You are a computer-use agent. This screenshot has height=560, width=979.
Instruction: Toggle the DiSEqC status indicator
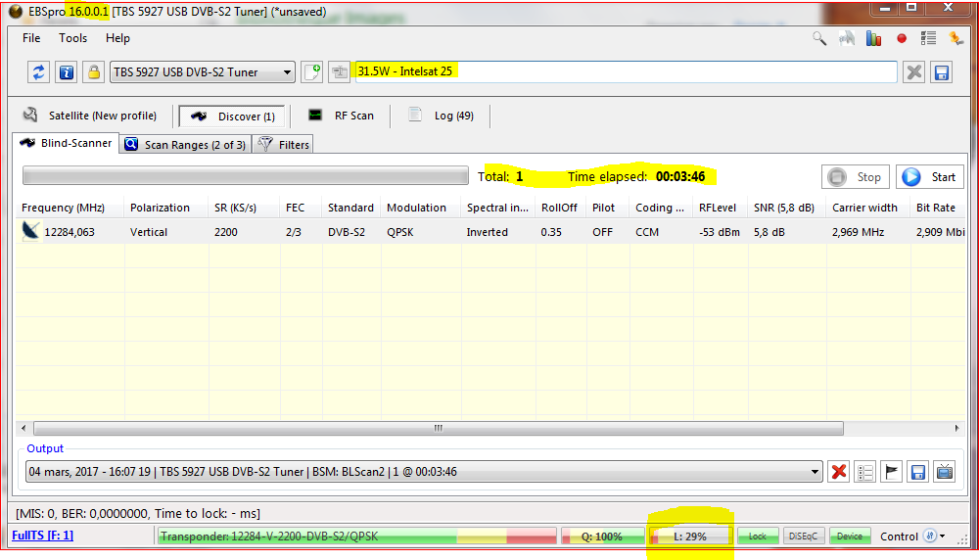pyautogui.click(x=804, y=537)
